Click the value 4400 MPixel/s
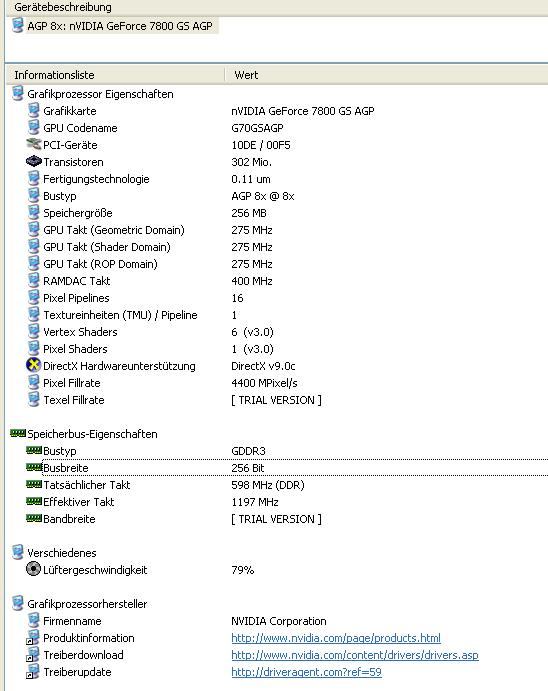 point(264,383)
